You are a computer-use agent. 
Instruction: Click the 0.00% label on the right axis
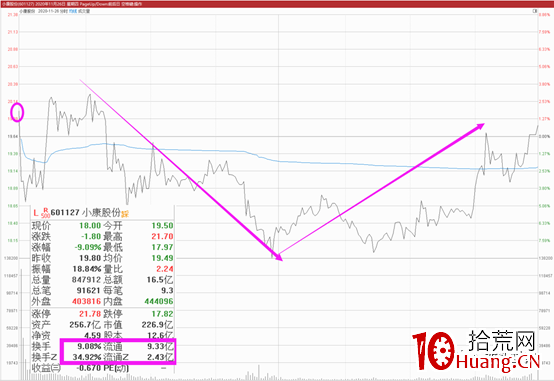[544, 136]
